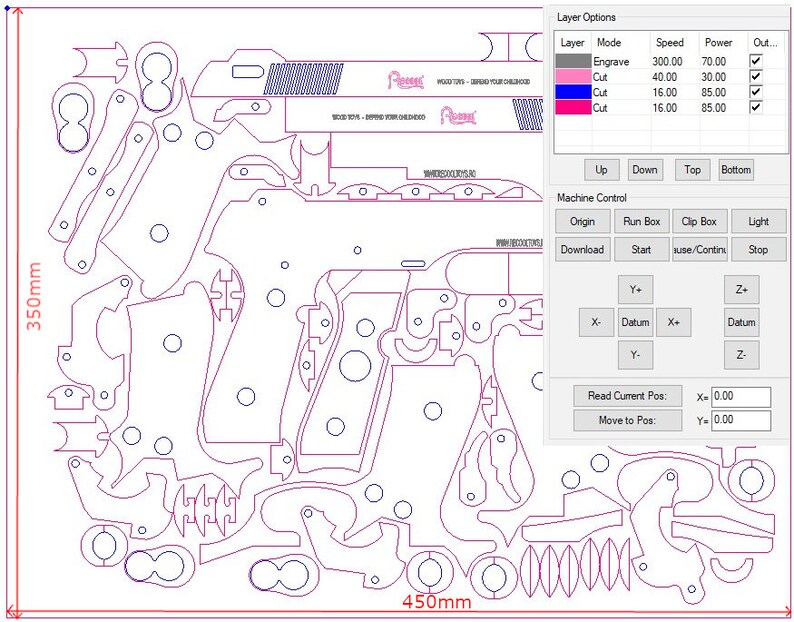
Task: Select the gray Engrave layer color swatch
Action: tap(573, 61)
